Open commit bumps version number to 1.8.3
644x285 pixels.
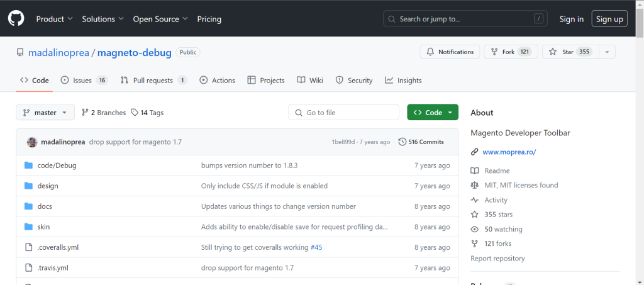point(249,165)
